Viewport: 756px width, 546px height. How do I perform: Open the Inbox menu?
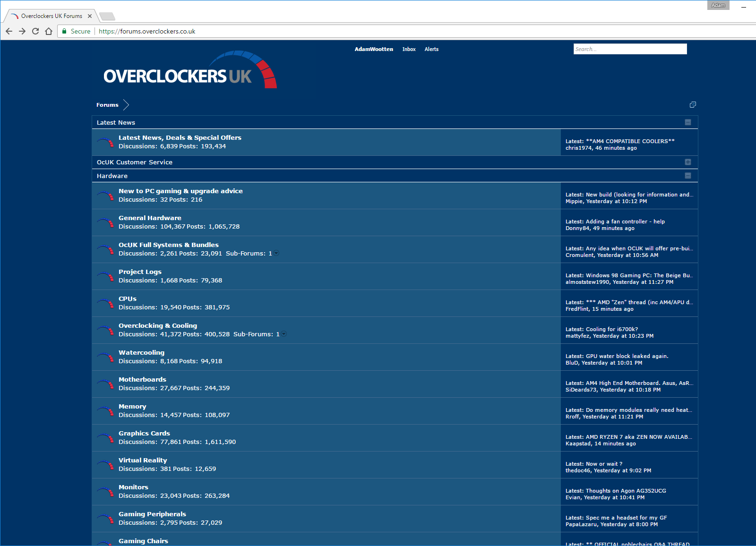click(409, 49)
